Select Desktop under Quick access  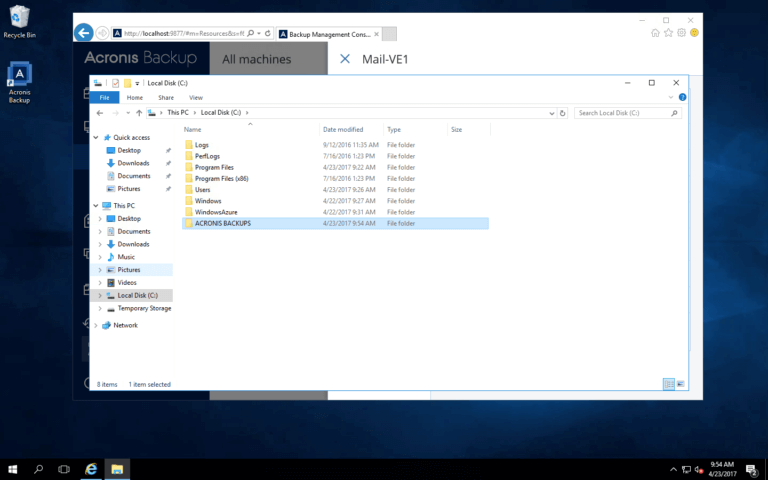(129, 150)
